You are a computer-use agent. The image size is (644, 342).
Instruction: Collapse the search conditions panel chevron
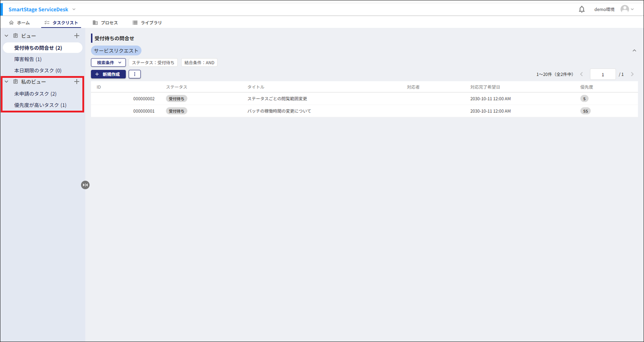634,51
